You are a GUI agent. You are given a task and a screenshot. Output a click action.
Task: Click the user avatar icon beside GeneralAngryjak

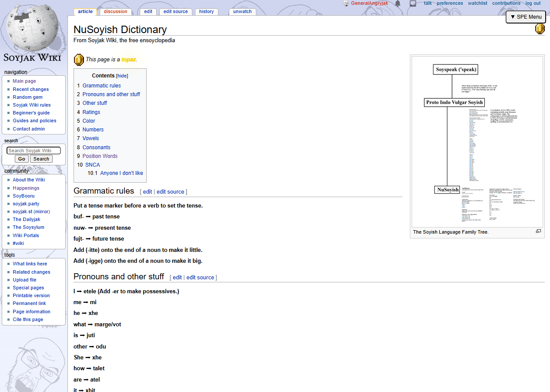[x=346, y=3]
